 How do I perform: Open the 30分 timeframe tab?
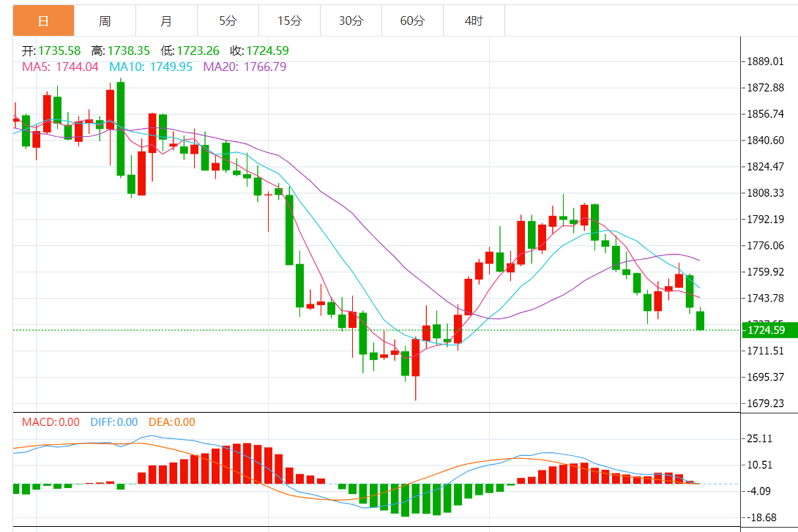tap(351, 20)
